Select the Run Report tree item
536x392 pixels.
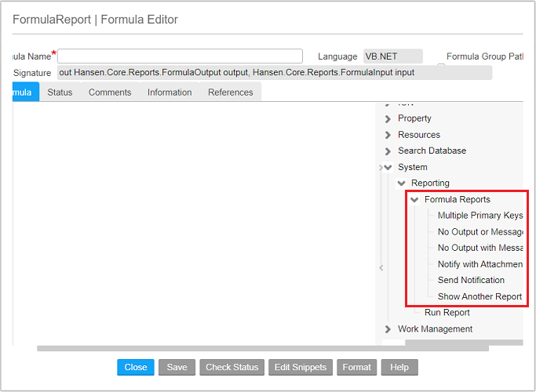coord(447,312)
